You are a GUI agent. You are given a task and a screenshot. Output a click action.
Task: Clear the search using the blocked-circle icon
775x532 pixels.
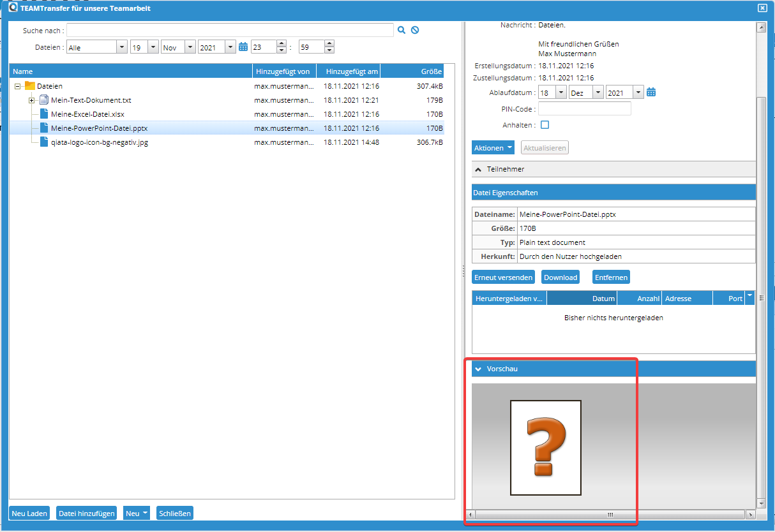click(415, 29)
